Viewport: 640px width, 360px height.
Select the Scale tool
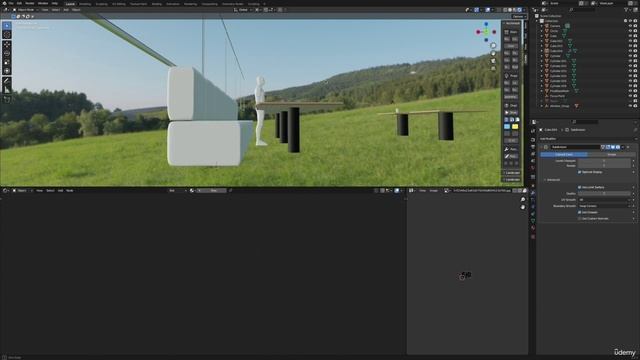click(7, 62)
